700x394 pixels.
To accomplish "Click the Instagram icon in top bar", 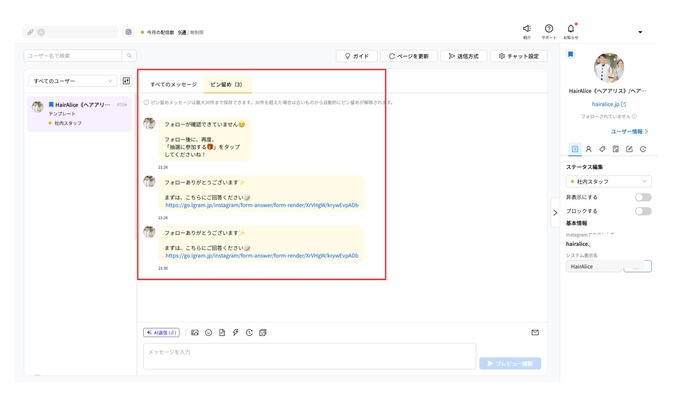I will (x=129, y=32).
